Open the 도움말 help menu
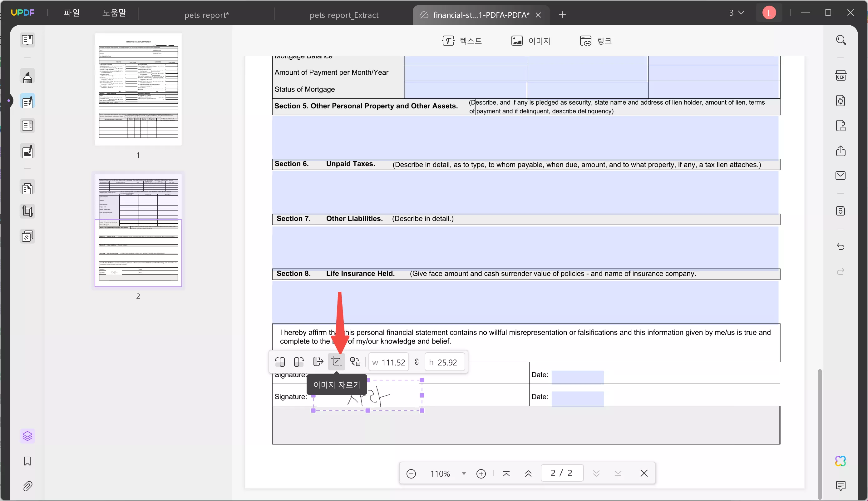The image size is (868, 501). click(114, 13)
